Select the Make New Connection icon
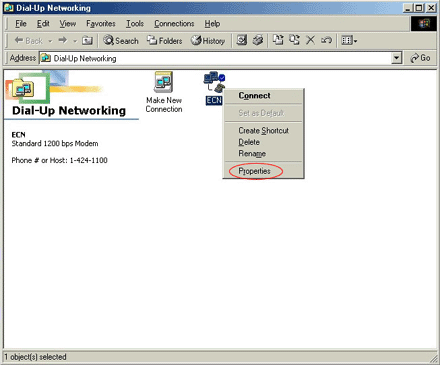The width and height of the screenshot is (440, 365). coord(164,93)
